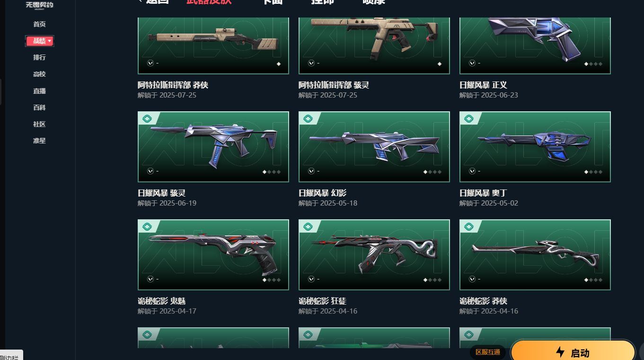644x360 pixels.
Task: Switch to the 武器皮肤 tab
Action: [x=209, y=1]
